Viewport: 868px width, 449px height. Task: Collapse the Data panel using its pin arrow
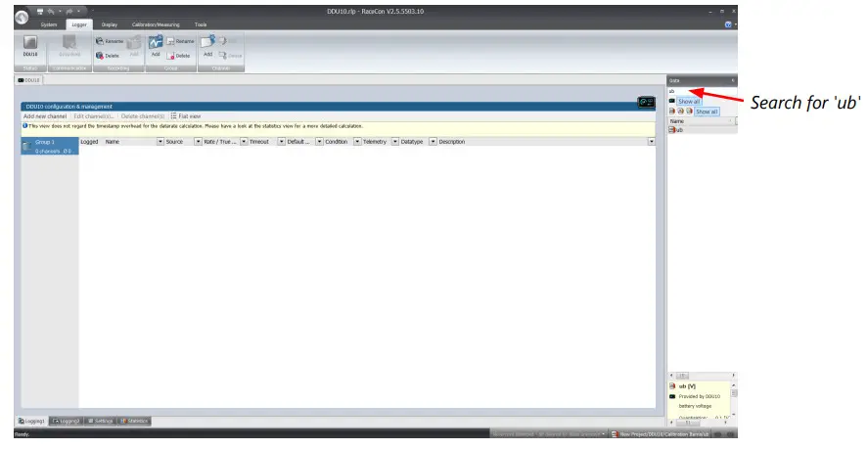coord(732,81)
